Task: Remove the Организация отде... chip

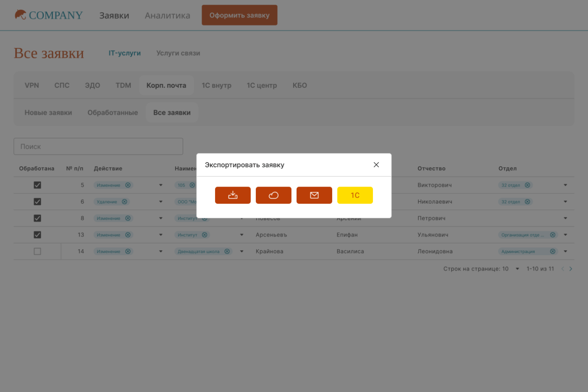Action: [x=553, y=235]
